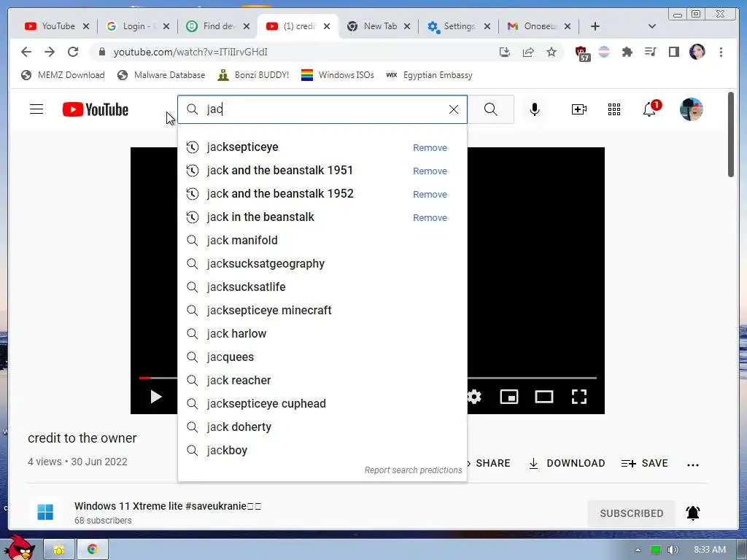Remove jack in the beanstalk entry

pos(430,217)
